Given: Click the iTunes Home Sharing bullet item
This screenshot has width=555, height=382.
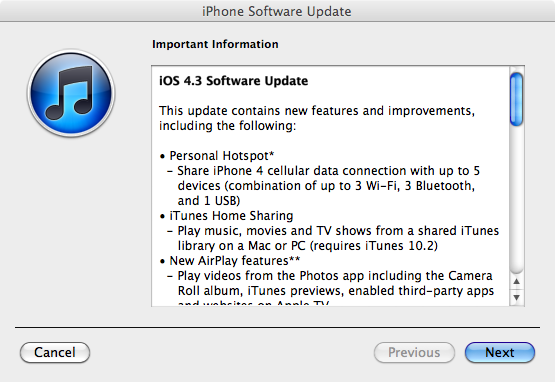Looking at the screenshot, I should [x=227, y=216].
